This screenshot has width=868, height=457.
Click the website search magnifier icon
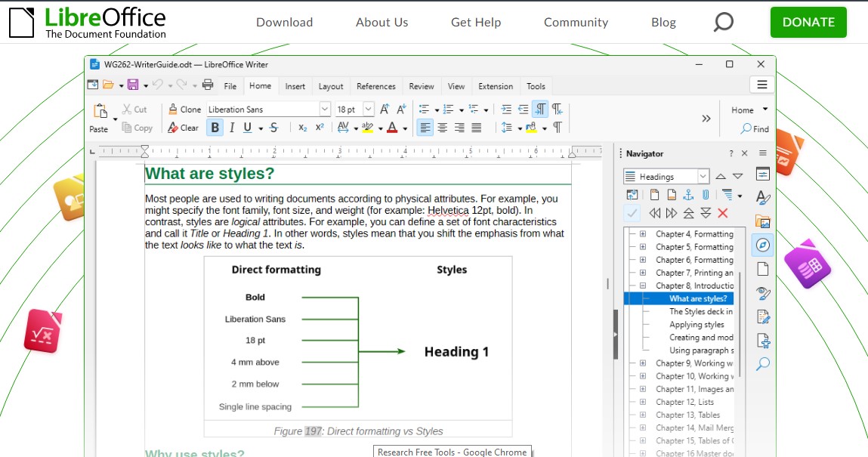[x=723, y=22]
